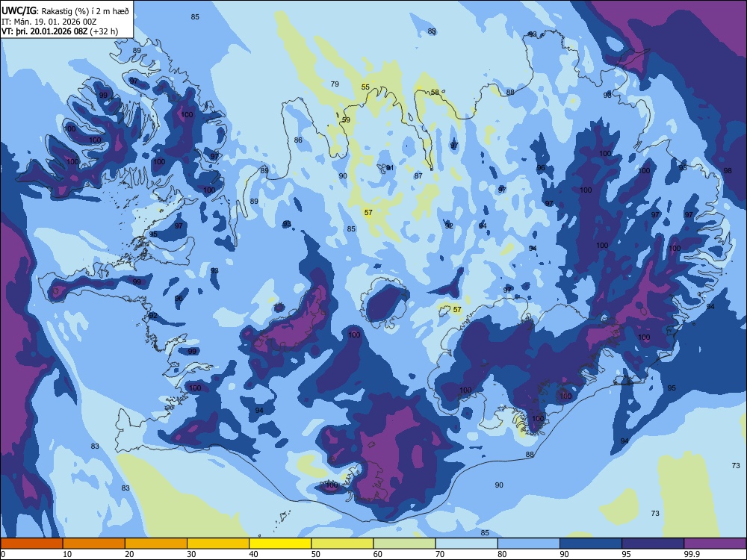Click the '79' humidity value on the map
Screen dimensions: 747x560
coord(335,84)
